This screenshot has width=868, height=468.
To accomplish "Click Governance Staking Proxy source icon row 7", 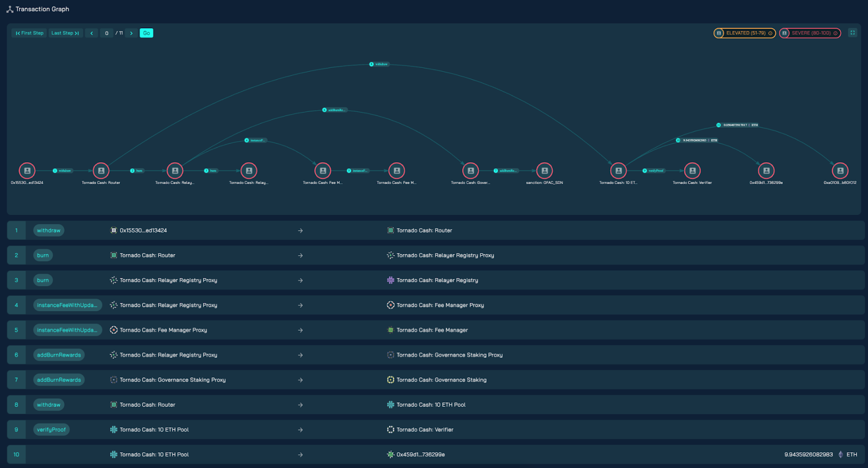I will click(x=113, y=380).
